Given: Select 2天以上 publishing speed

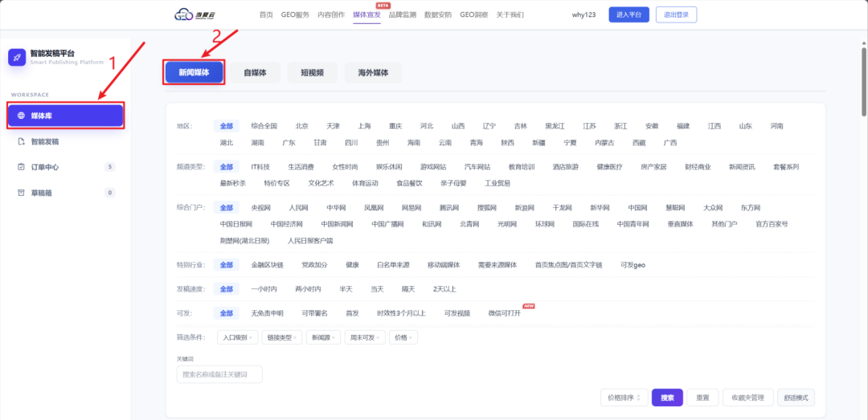Looking at the screenshot, I should click(x=444, y=289).
